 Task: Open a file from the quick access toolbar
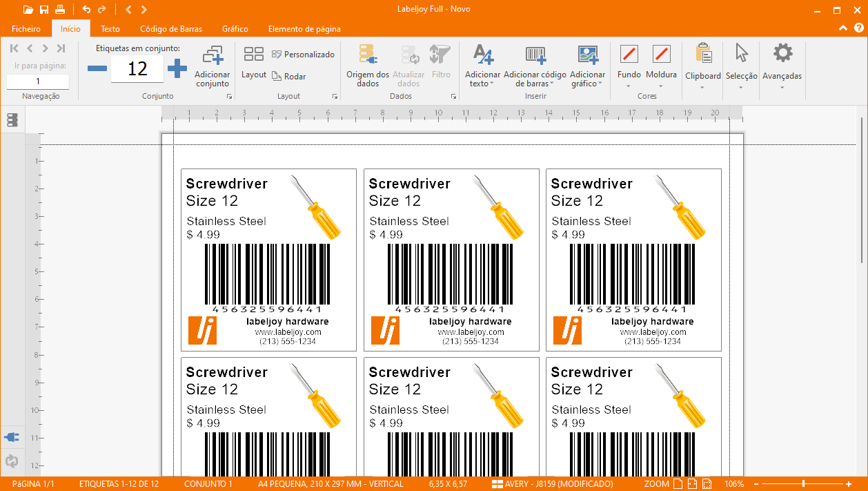[28, 10]
